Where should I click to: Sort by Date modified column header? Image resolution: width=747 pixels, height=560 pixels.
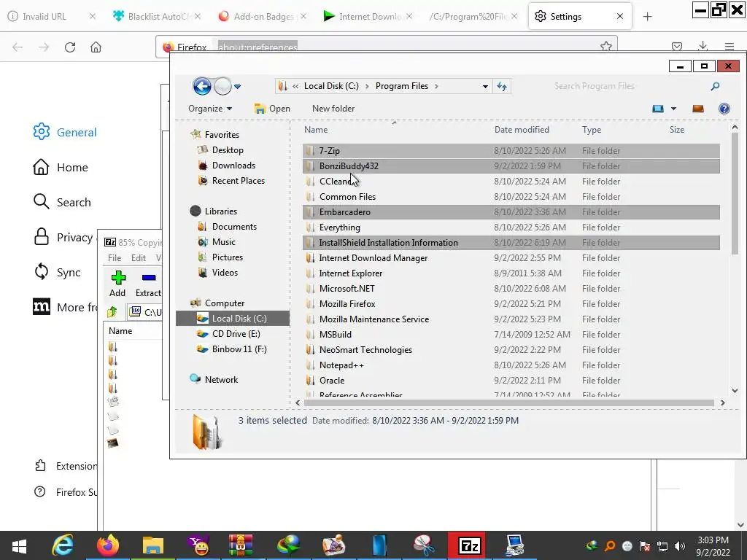point(522,130)
